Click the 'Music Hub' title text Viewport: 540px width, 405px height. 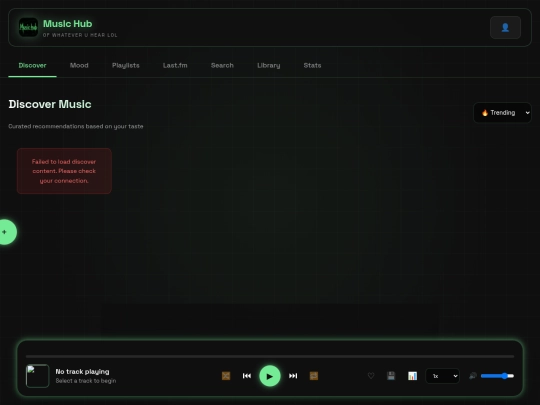pos(68,24)
